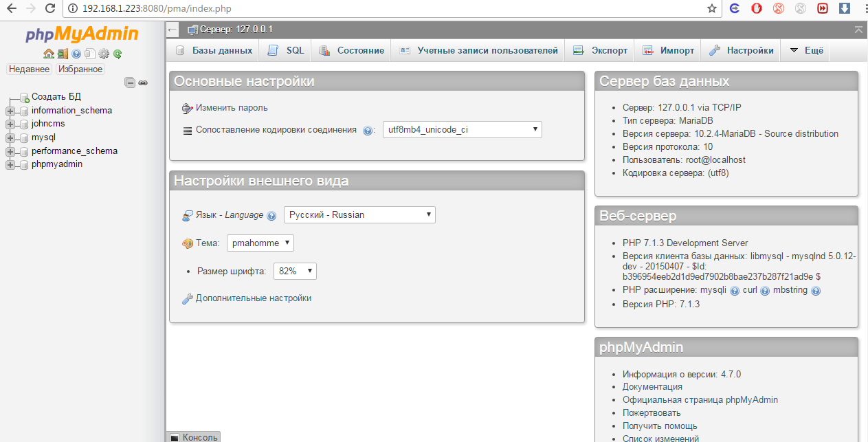
Task: Click the browser address bar
Action: [x=385, y=9]
